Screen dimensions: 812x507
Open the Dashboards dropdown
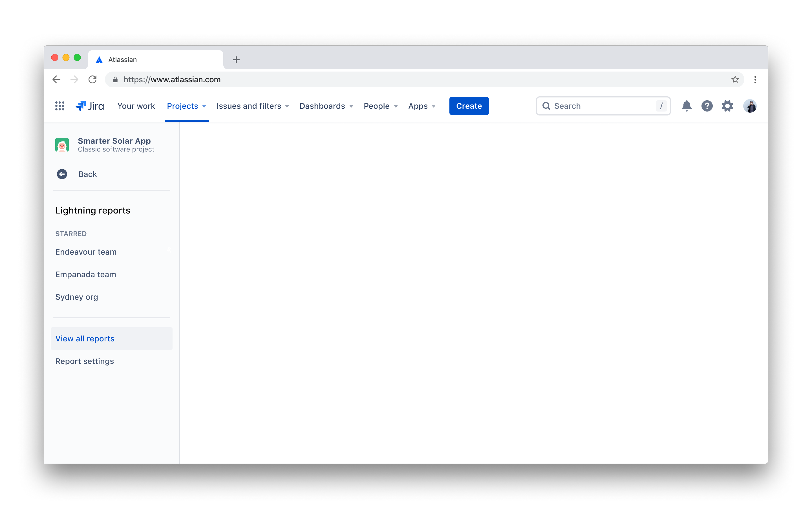pos(326,106)
